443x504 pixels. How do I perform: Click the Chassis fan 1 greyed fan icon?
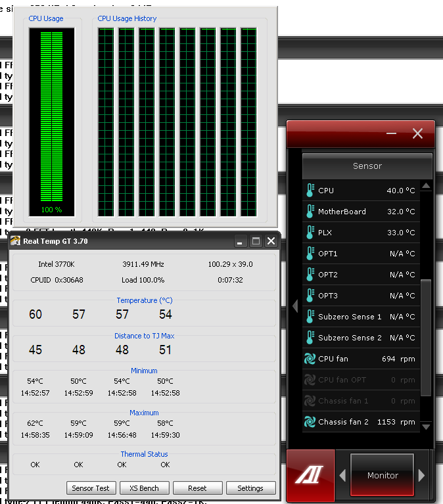click(x=310, y=401)
